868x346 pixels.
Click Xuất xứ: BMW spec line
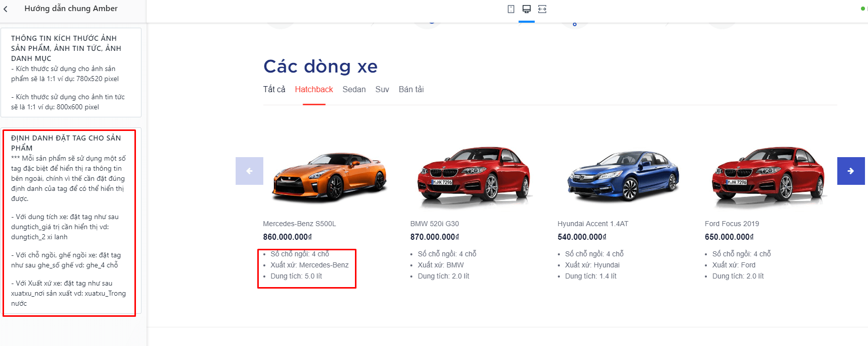pyautogui.click(x=441, y=265)
